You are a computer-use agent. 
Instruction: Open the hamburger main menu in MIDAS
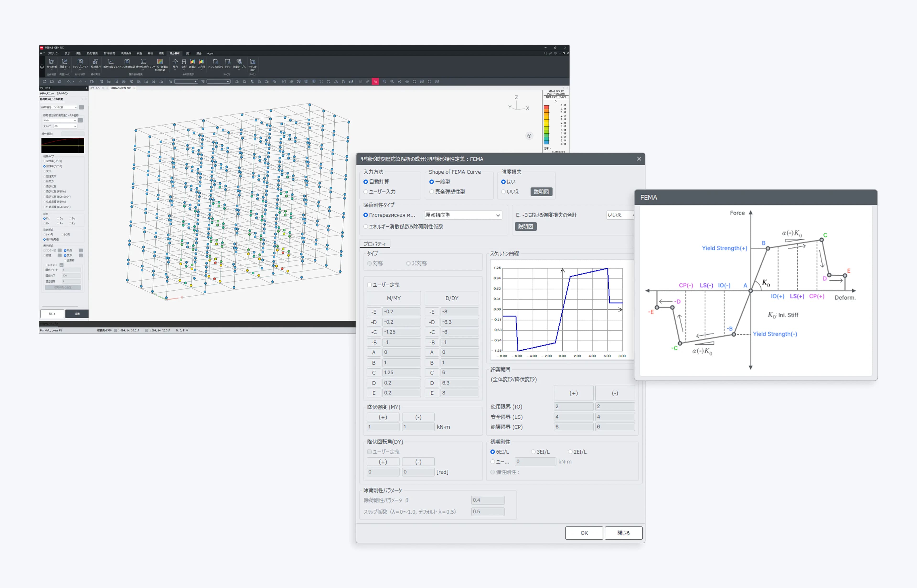point(41,53)
